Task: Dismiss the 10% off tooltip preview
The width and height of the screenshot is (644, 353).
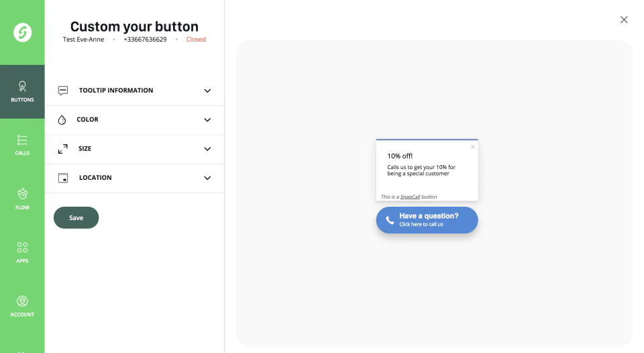Action: [473, 147]
